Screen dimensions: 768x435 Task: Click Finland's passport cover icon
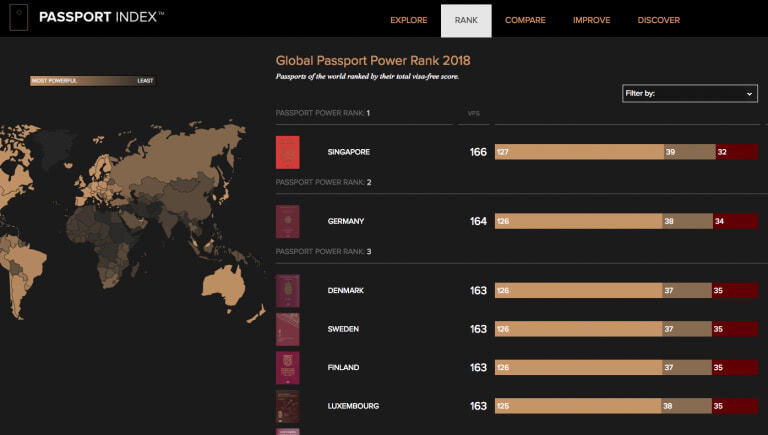click(x=288, y=368)
